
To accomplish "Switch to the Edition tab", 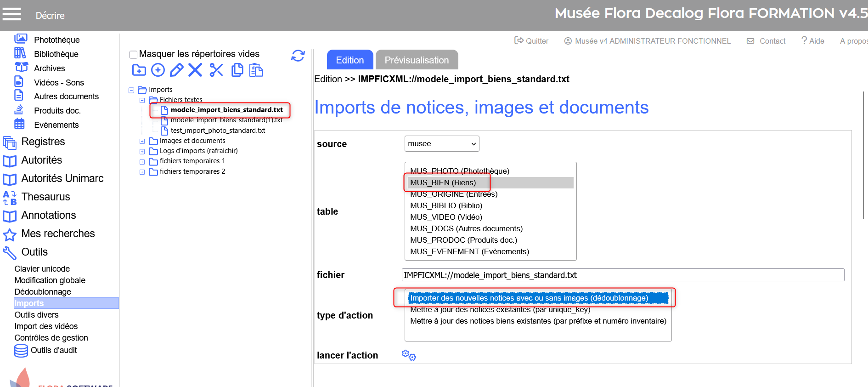I will pos(350,60).
